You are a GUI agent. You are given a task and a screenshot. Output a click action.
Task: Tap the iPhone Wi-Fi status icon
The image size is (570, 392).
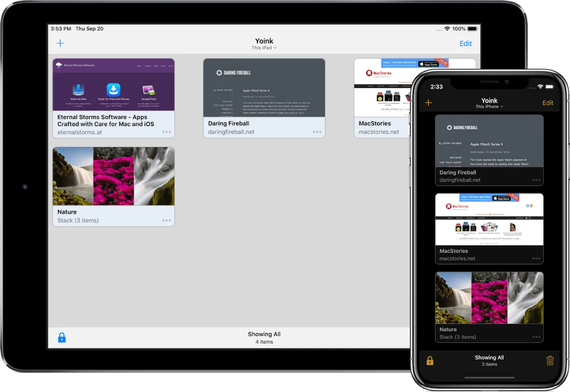(541, 87)
